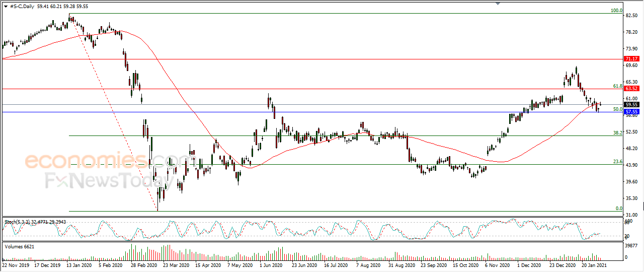Select the red 63.52 price label
Image resolution: width=644 pixels, height=272 pixels.
pyautogui.click(x=631, y=89)
